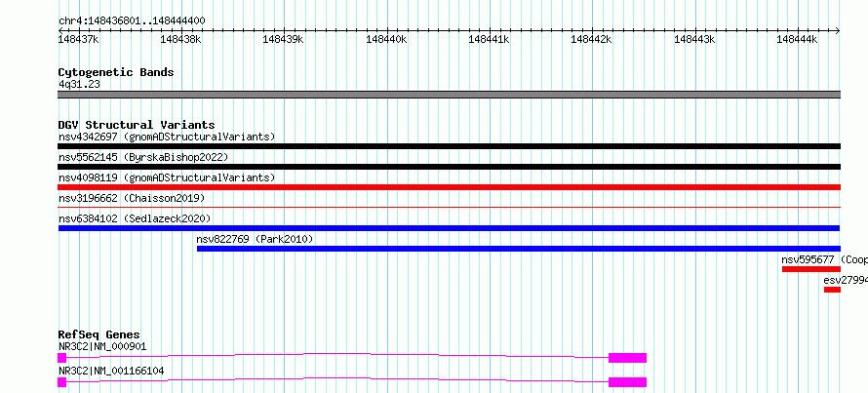Click the 148442k ruler tick label

click(x=592, y=39)
